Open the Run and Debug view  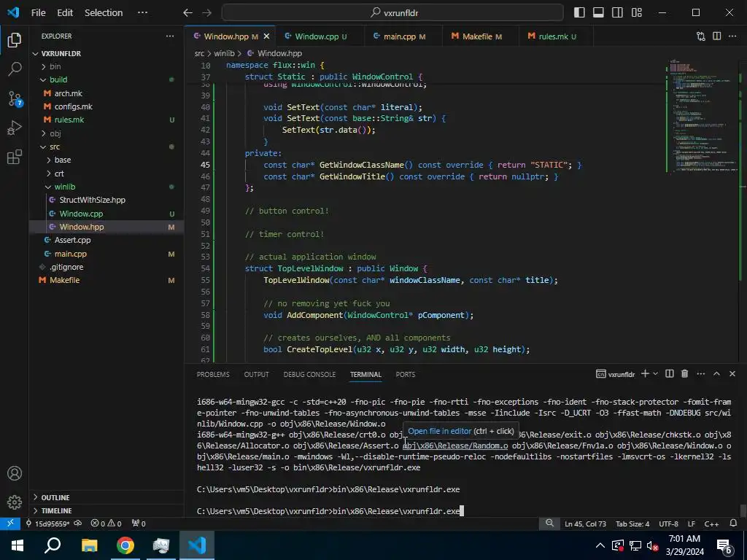[x=15, y=128]
